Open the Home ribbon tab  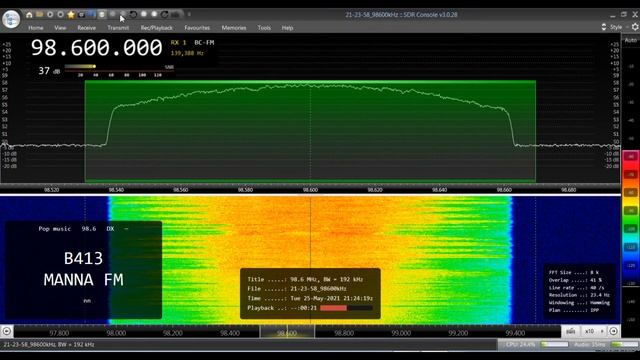click(36, 28)
